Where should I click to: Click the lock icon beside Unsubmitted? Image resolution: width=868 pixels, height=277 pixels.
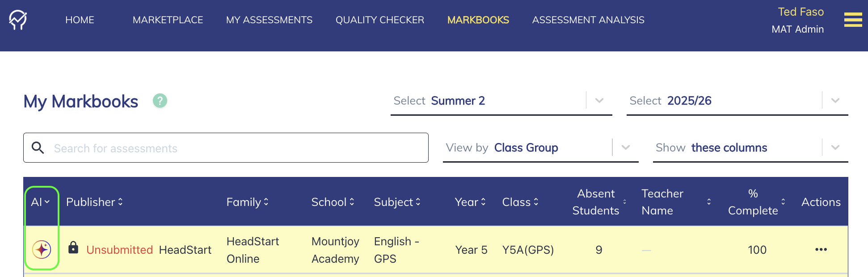pos(73,248)
